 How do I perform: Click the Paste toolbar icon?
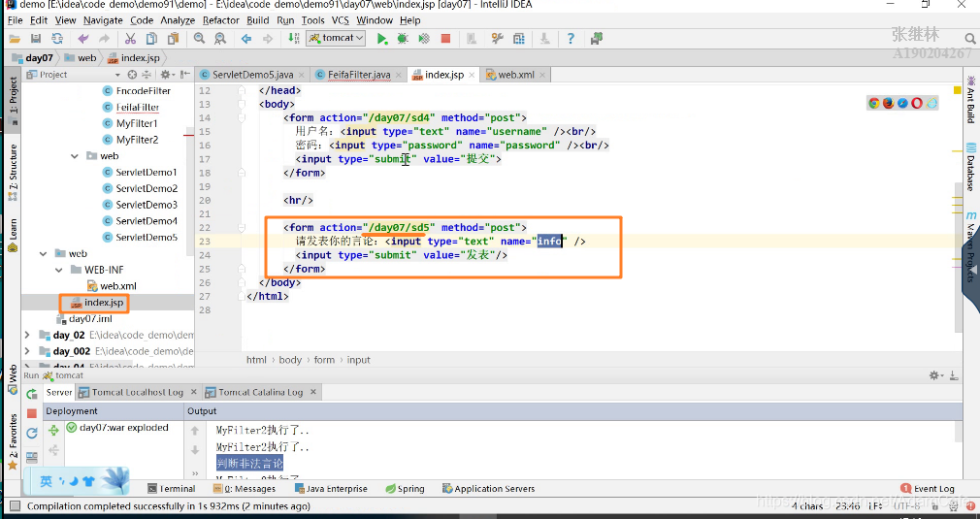click(x=173, y=39)
